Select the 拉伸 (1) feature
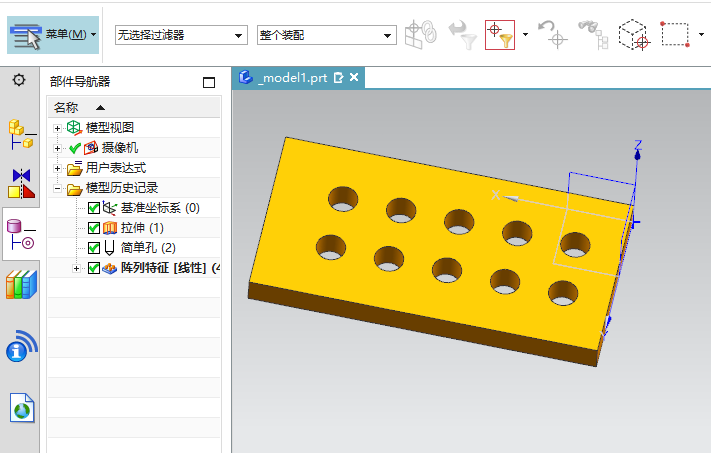The width and height of the screenshot is (711, 453). pyautogui.click(x=142, y=228)
